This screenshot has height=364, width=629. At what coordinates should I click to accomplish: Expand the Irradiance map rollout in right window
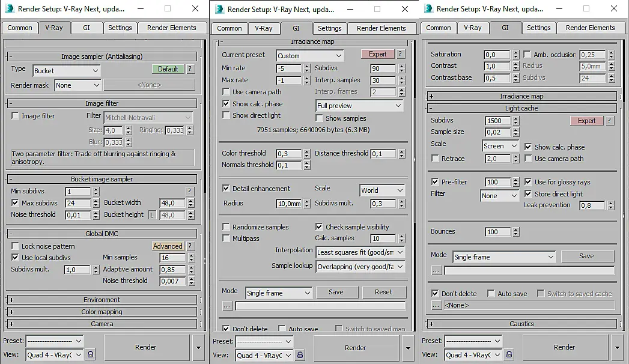tap(521, 96)
